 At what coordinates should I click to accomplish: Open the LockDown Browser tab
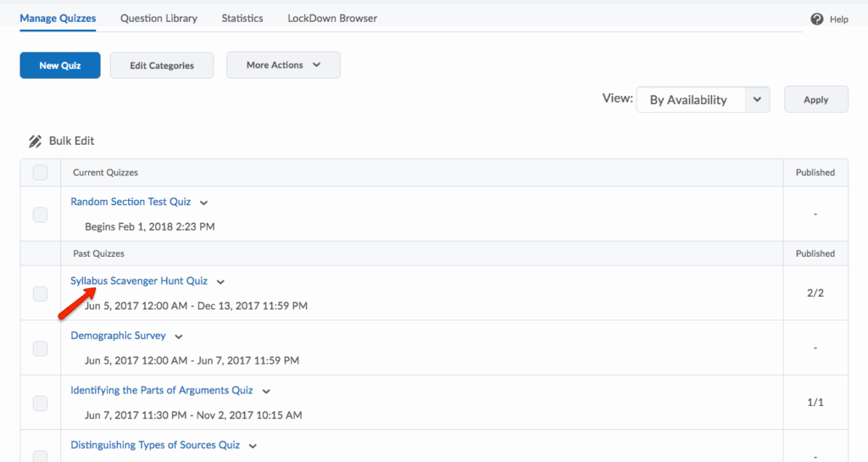tap(332, 18)
